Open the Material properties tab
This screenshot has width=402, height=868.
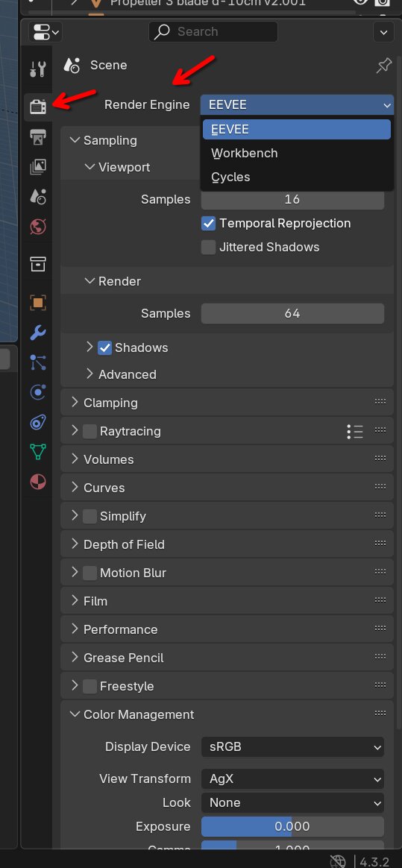[x=37, y=482]
